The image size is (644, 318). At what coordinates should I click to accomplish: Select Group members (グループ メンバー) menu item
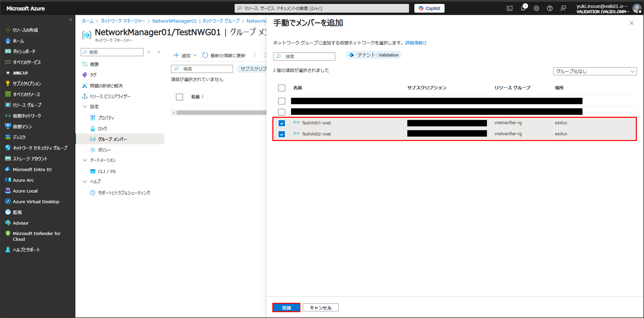pyautogui.click(x=120, y=139)
